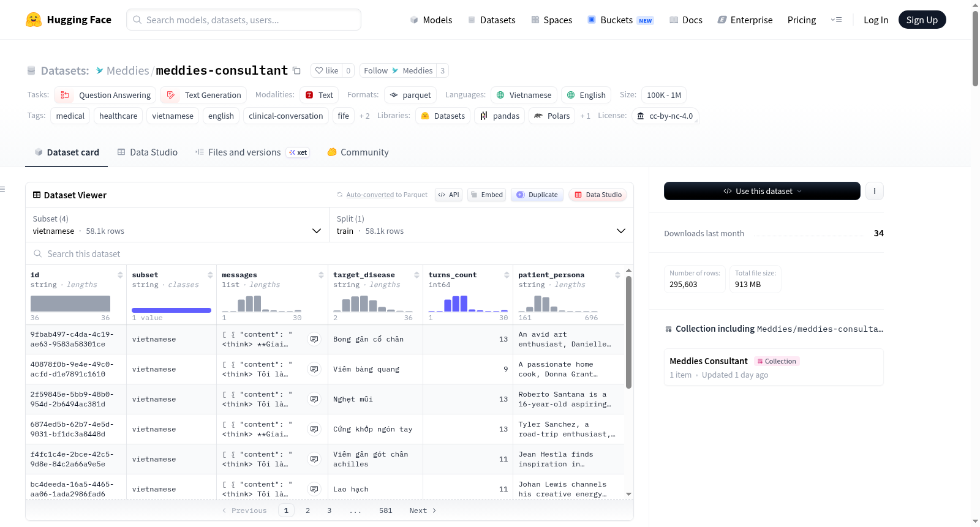Expand the messages cell in the Bong gân cổ chân row

314,339
